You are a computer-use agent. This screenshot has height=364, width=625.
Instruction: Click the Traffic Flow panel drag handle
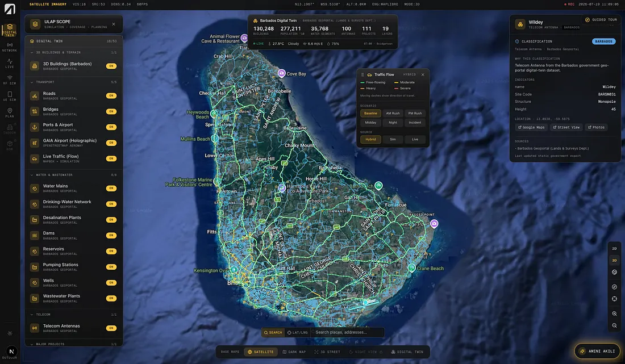[363, 74]
